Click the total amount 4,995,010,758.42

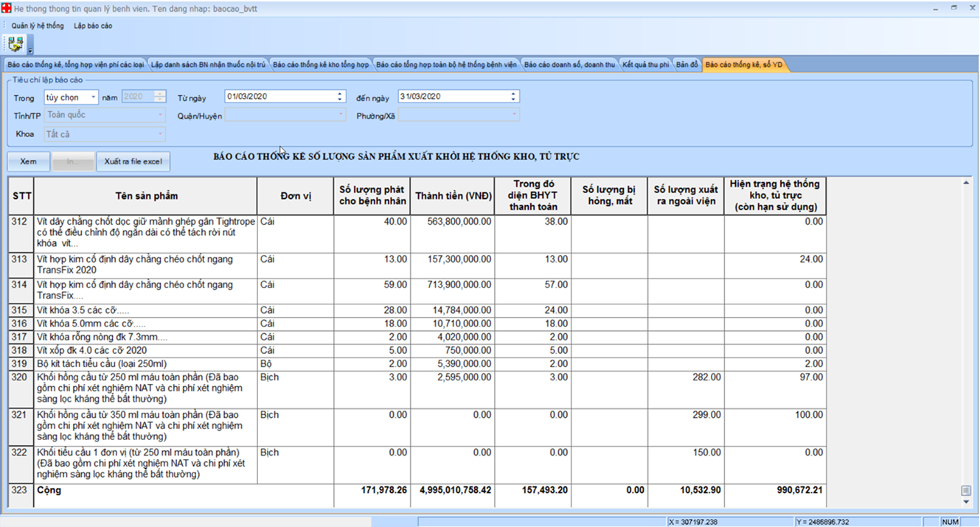pos(456,490)
